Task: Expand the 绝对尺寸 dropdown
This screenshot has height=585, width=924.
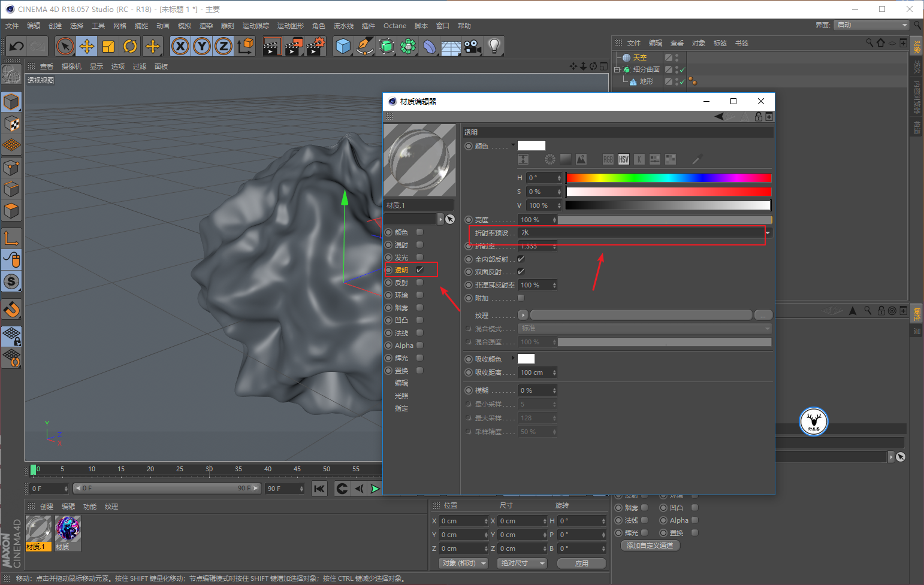Action: [x=523, y=563]
